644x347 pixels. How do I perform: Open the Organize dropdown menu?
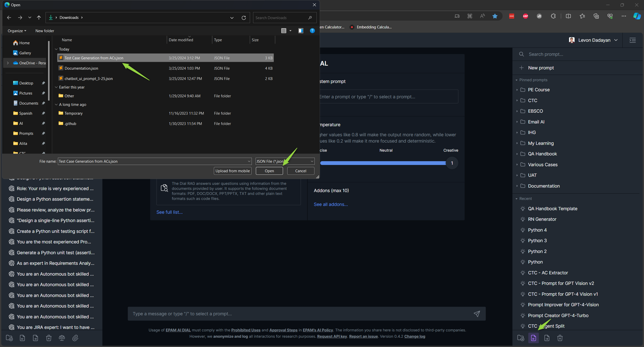point(17,31)
